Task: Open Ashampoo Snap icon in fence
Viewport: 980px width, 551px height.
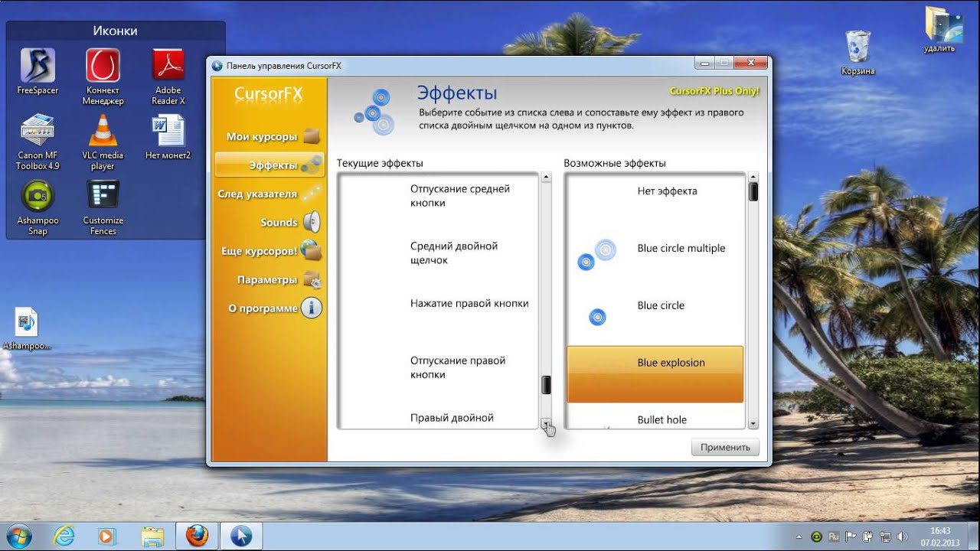Action: (x=38, y=207)
